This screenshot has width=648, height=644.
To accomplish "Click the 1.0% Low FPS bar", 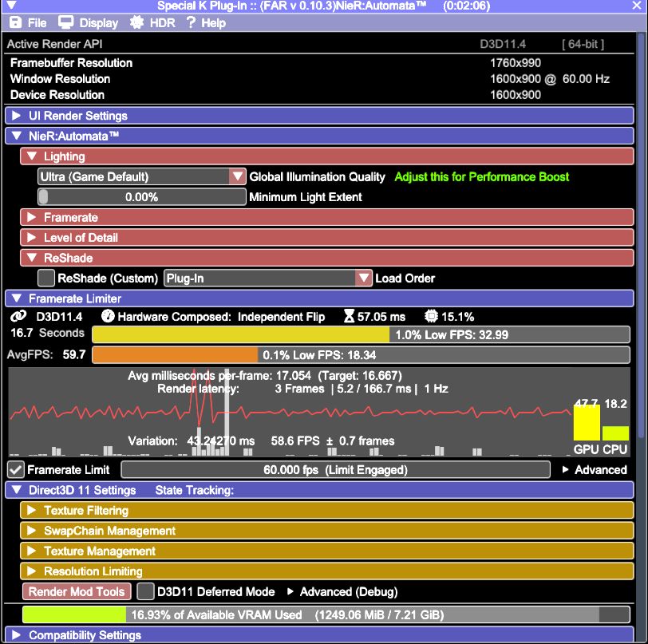I will click(361, 334).
